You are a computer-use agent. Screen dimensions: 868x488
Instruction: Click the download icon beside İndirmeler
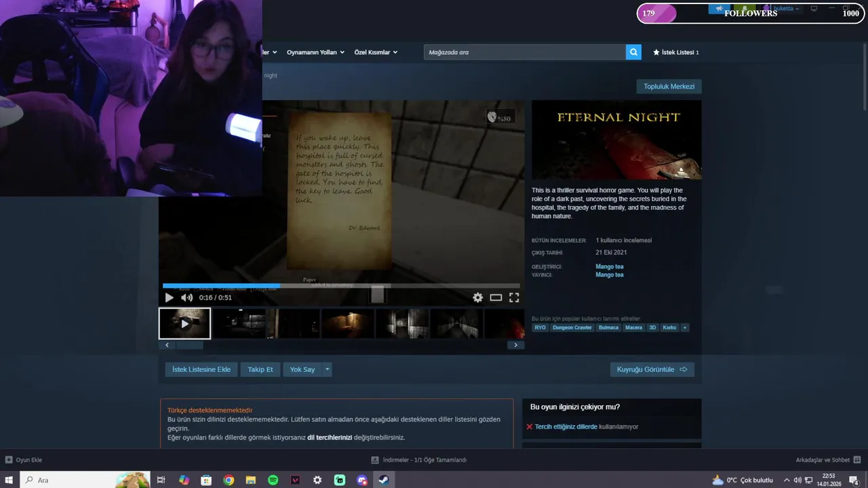click(375, 460)
